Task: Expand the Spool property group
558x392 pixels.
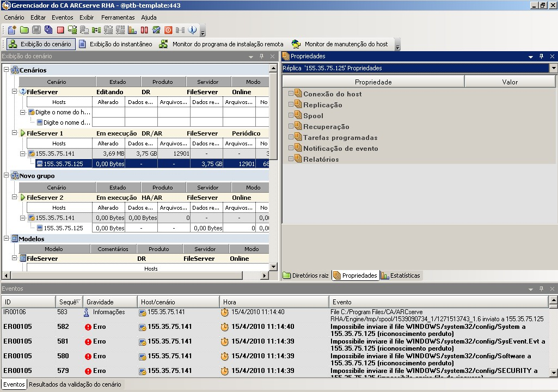Action: (291, 115)
